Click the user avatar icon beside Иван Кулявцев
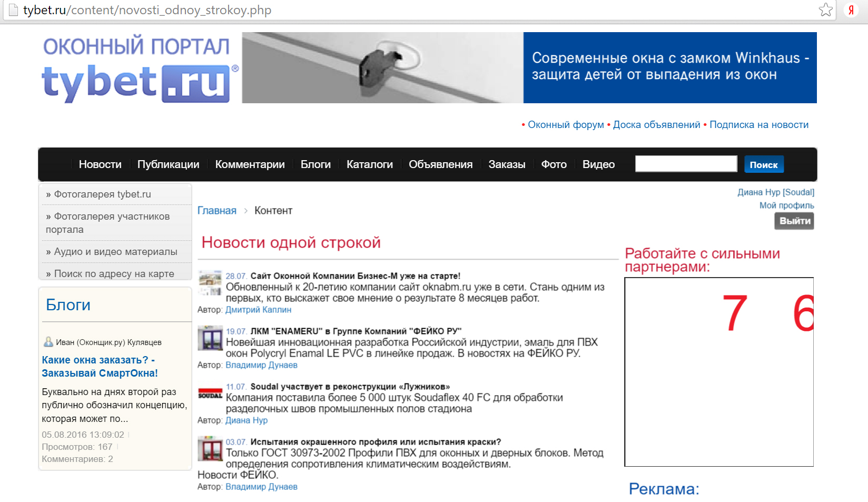 [x=48, y=342]
